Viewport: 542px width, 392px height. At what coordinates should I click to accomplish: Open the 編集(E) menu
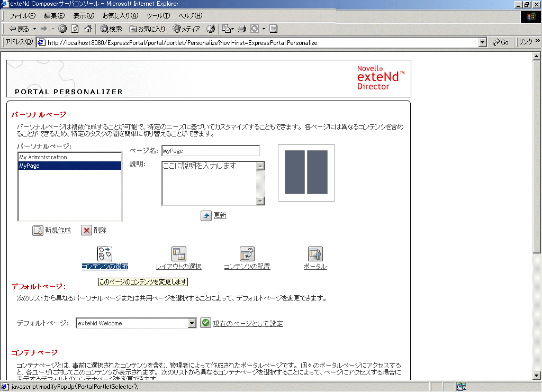click(x=55, y=16)
